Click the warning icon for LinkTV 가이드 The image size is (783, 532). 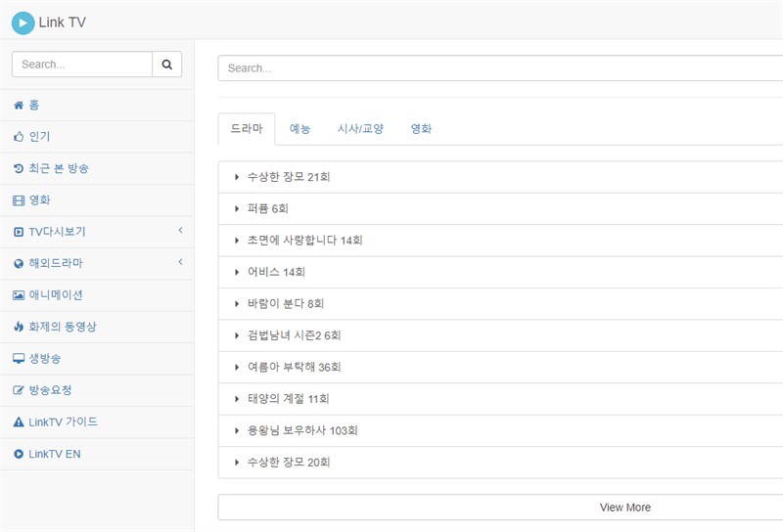(19, 422)
